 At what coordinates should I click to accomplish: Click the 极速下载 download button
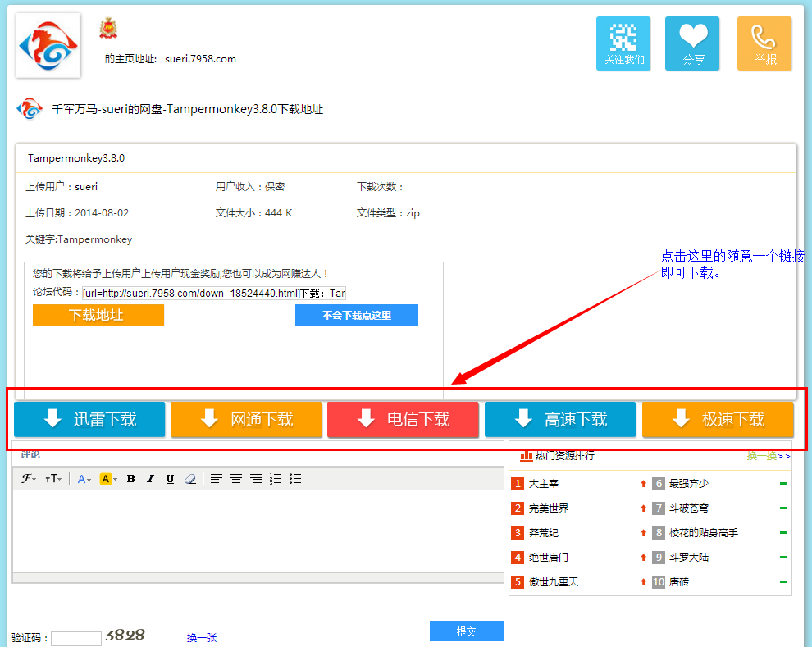718,419
